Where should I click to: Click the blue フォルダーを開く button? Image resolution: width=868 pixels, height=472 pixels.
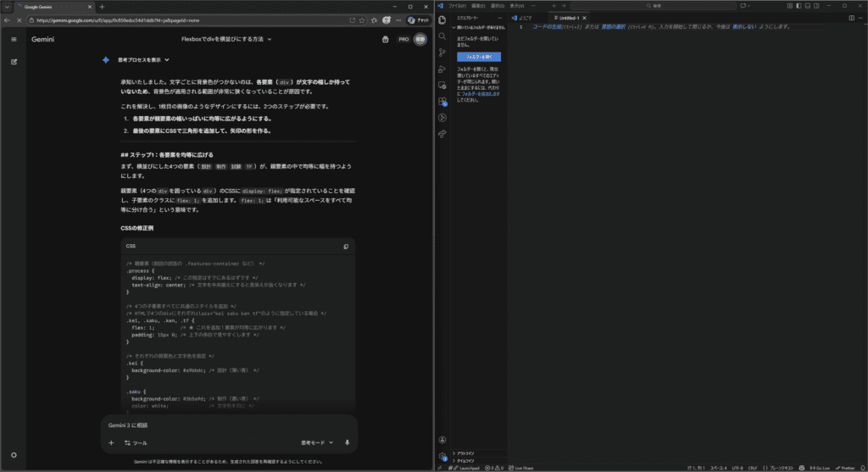pyautogui.click(x=479, y=57)
